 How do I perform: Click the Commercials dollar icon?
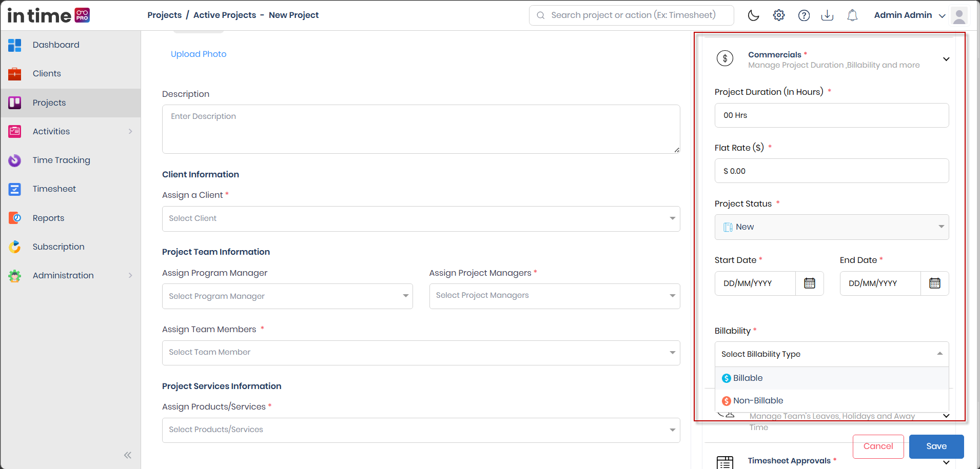[x=725, y=58]
